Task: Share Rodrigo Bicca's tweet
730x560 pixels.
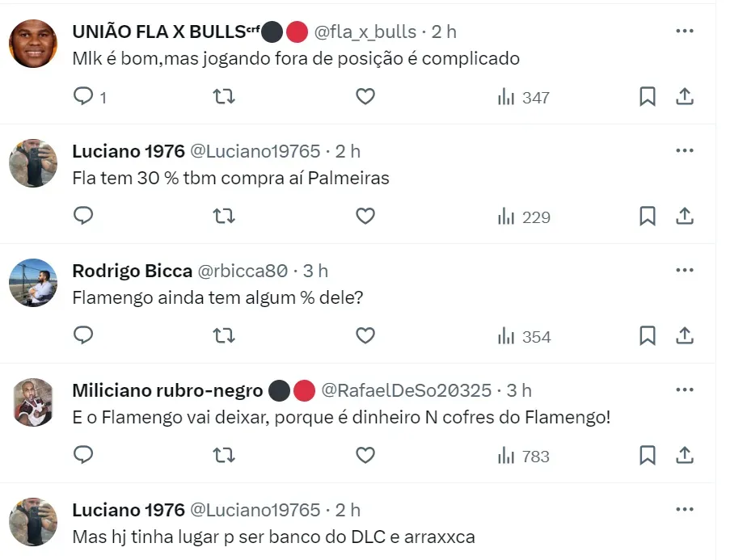Action: (685, 335)
